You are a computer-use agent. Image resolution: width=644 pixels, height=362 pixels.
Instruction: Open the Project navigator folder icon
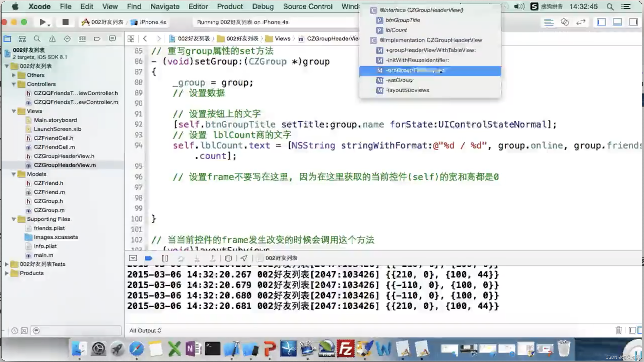point(7,39)
